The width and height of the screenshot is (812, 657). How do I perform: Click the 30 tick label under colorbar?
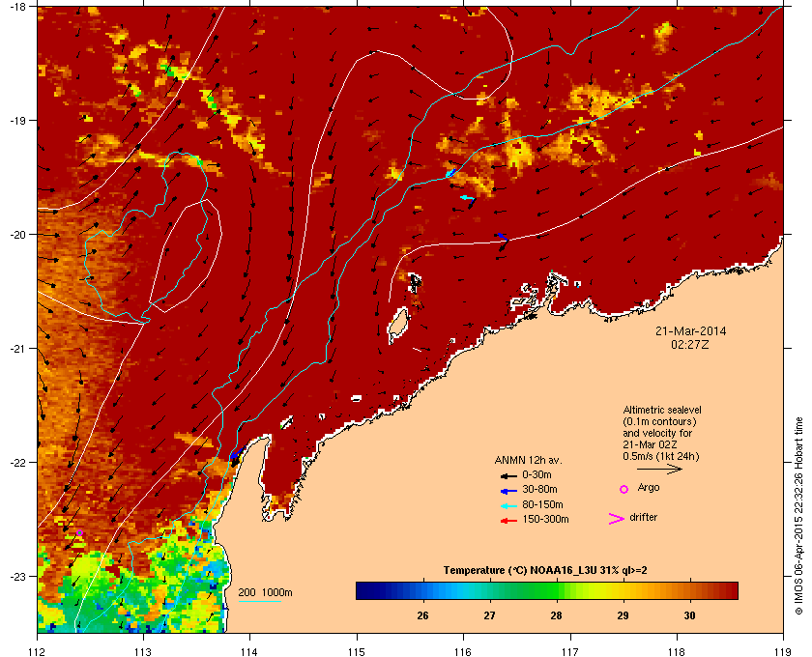pos(690,615)
